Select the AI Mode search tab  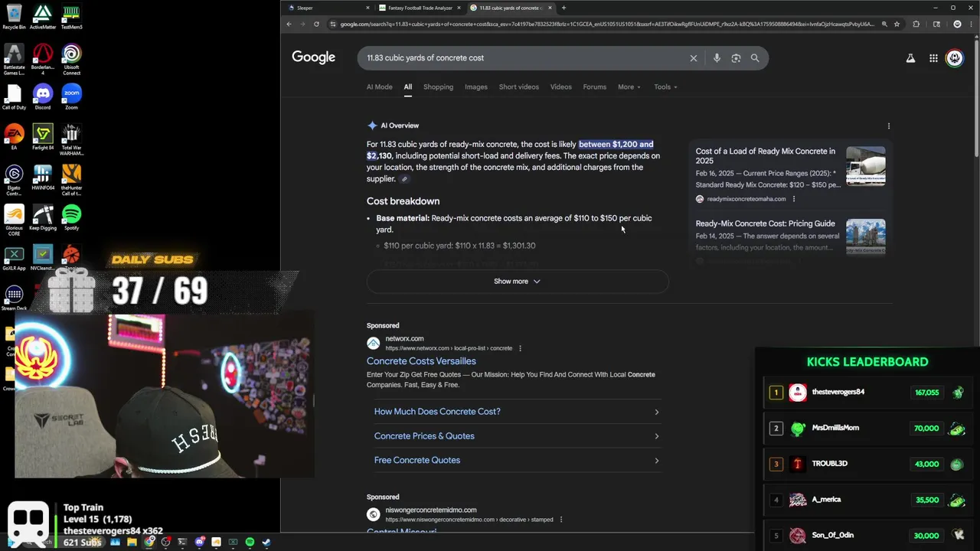coord(379,87)
